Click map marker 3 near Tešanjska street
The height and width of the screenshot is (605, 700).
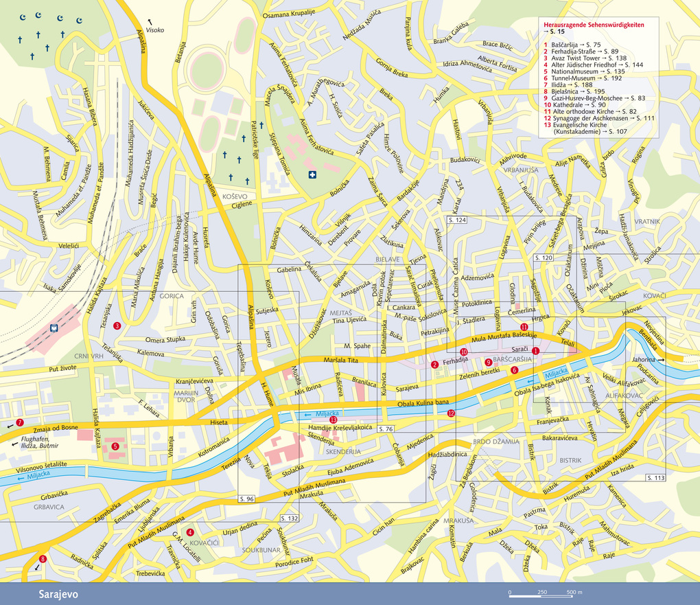point(117,326)
